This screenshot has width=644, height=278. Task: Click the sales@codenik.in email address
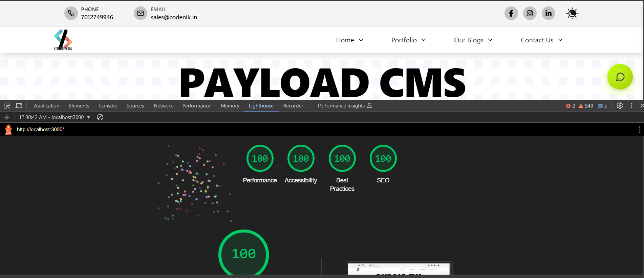174,17
